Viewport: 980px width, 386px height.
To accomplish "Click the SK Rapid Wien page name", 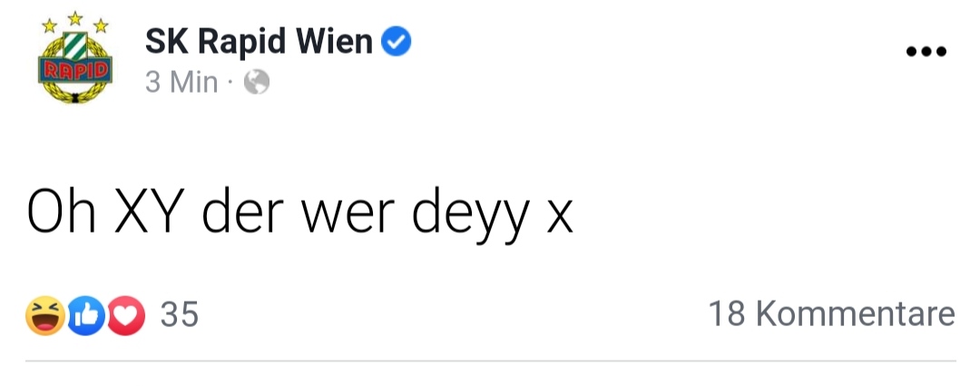I will (259, 42).
